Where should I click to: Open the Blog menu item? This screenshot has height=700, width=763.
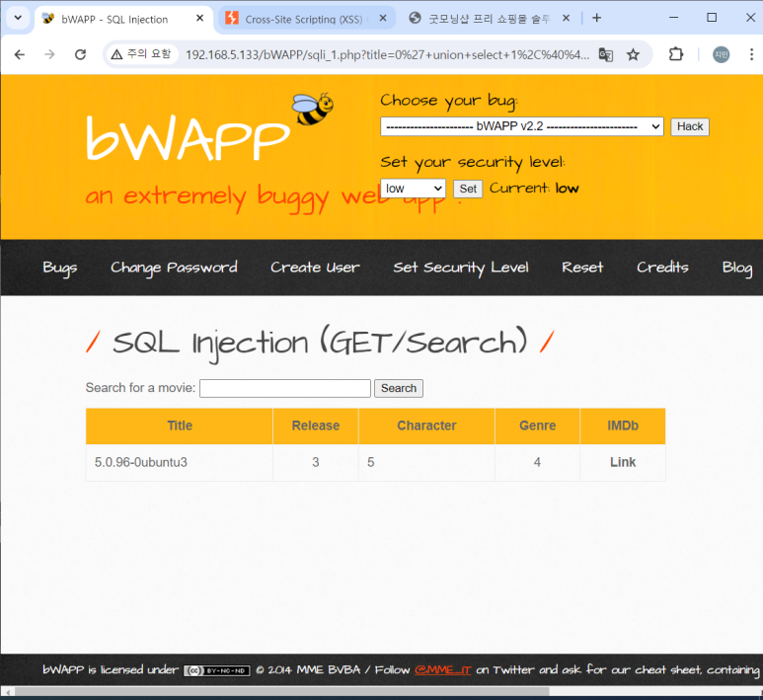[737, 268]
